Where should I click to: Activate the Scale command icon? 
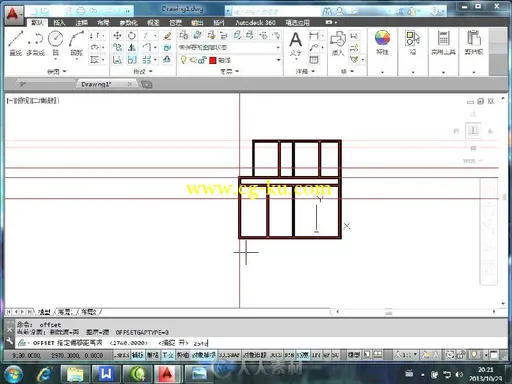132,60
